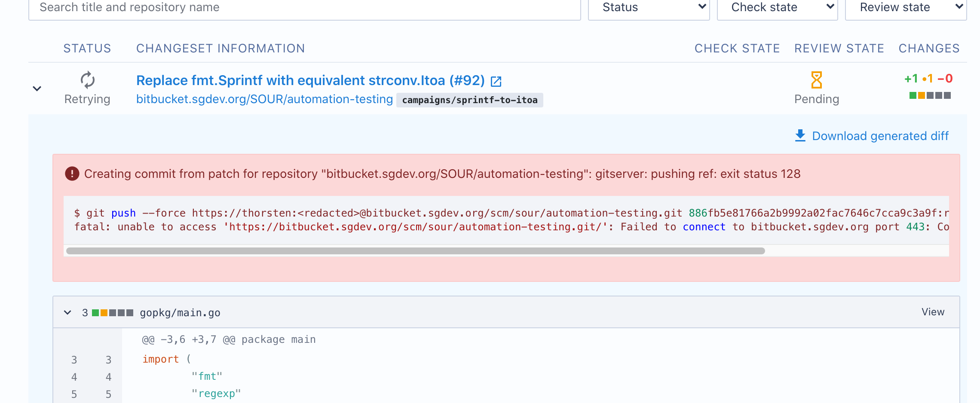Open the Status filter dropdown
Viewport: 980px width, 403px height.
(x=649, y=8)
